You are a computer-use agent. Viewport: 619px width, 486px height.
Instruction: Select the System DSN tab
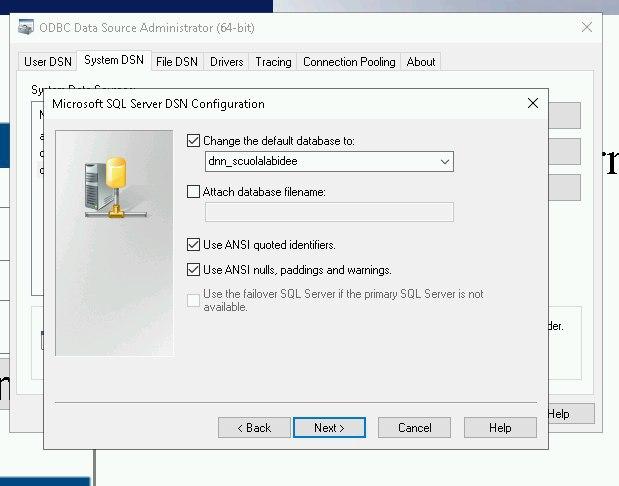pos(113,61)
